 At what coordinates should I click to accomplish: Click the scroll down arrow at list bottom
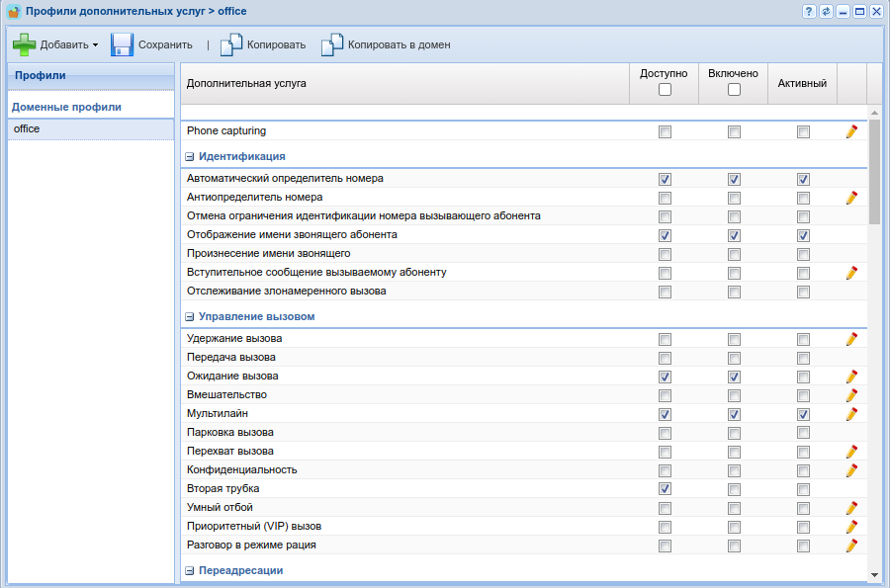click(x=874, y=574)
